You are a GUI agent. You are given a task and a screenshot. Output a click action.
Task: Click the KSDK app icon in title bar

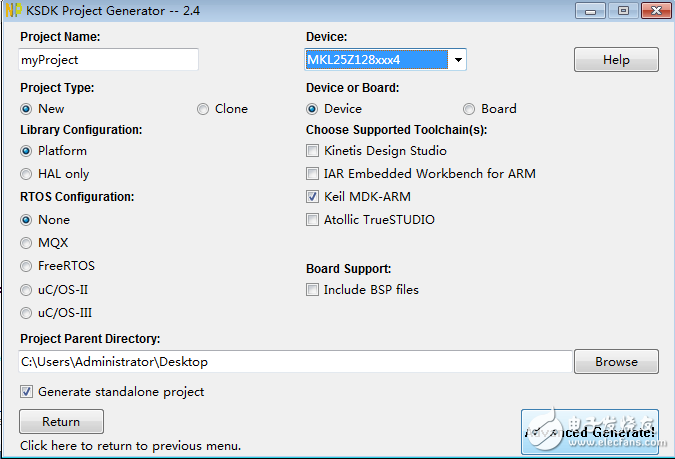13,10
